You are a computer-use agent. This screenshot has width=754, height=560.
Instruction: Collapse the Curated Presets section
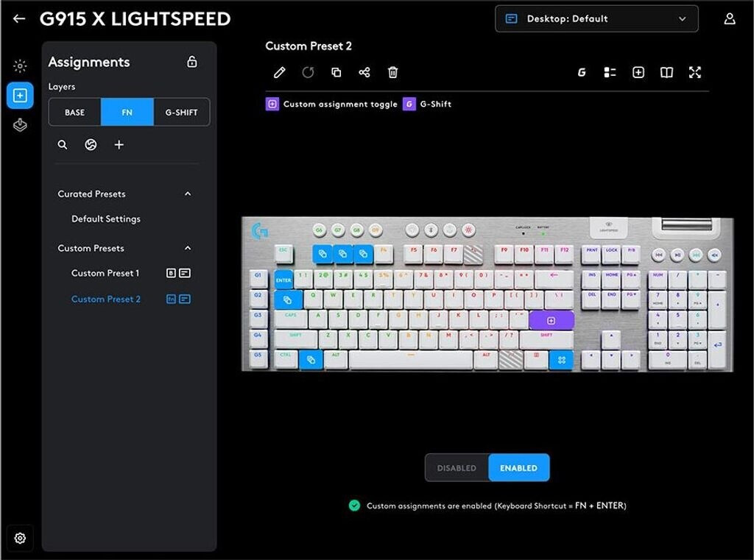[x=188, y=194]
